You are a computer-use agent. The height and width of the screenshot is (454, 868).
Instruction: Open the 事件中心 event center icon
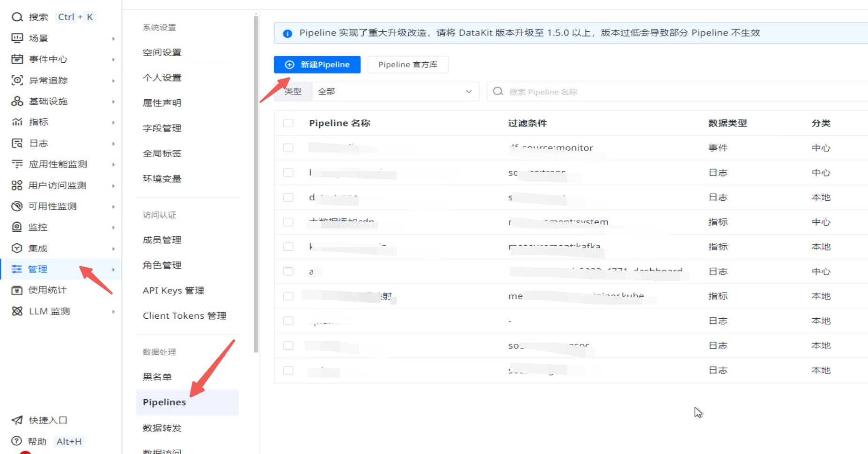click(x=17, y=59)
